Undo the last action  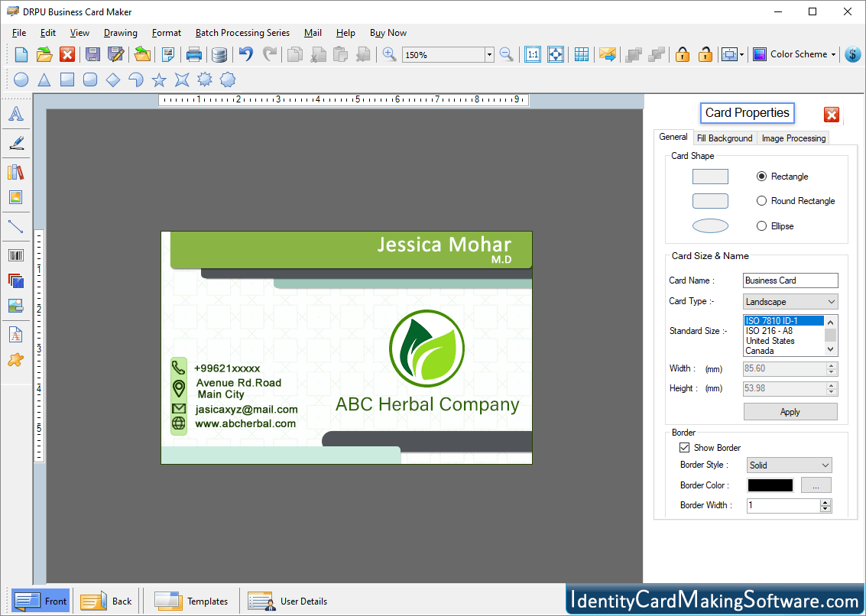(x=246, y=54)
